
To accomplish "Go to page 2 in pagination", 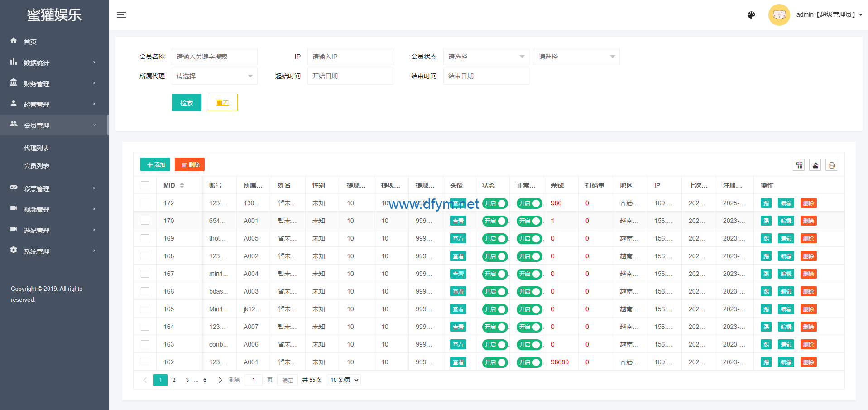I will tap(174, 380).
